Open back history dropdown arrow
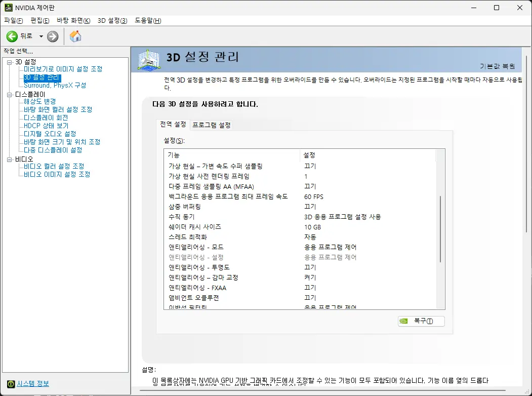The height and width of the screenshot is (396, 532). 41,36
